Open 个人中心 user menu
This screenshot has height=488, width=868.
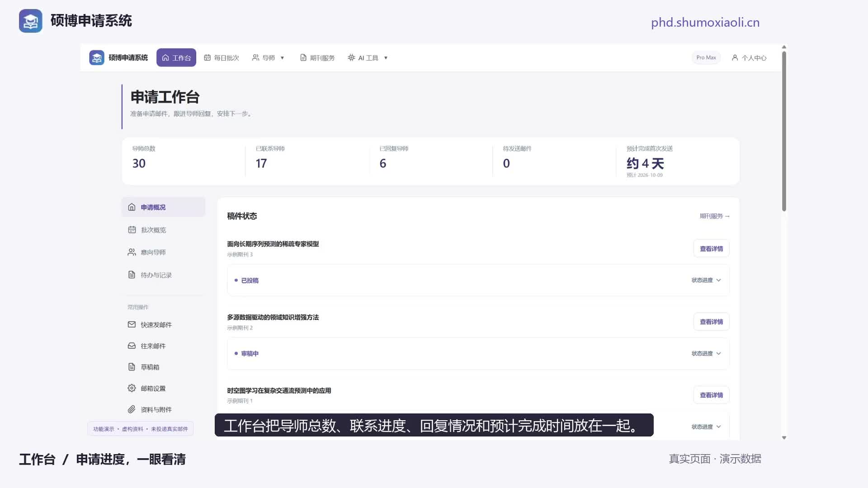tap(749, 58)
